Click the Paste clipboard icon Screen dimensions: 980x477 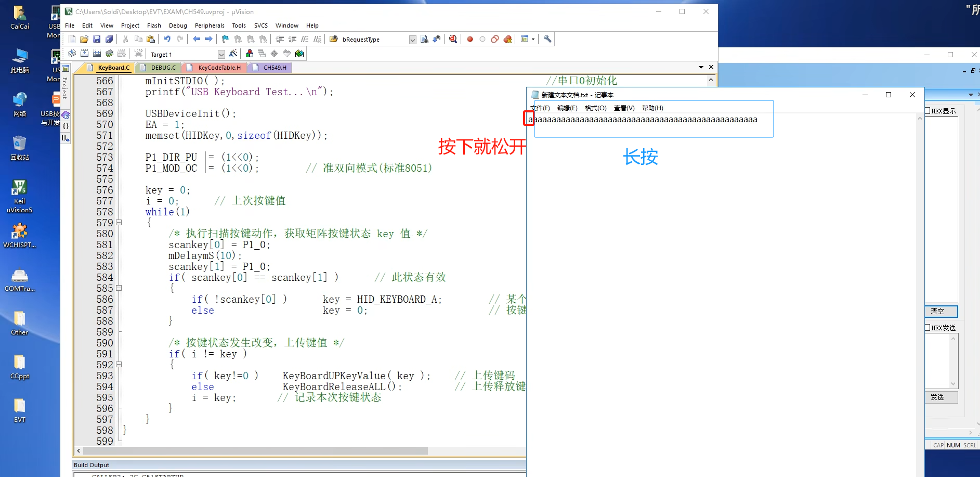click(151, 39)
